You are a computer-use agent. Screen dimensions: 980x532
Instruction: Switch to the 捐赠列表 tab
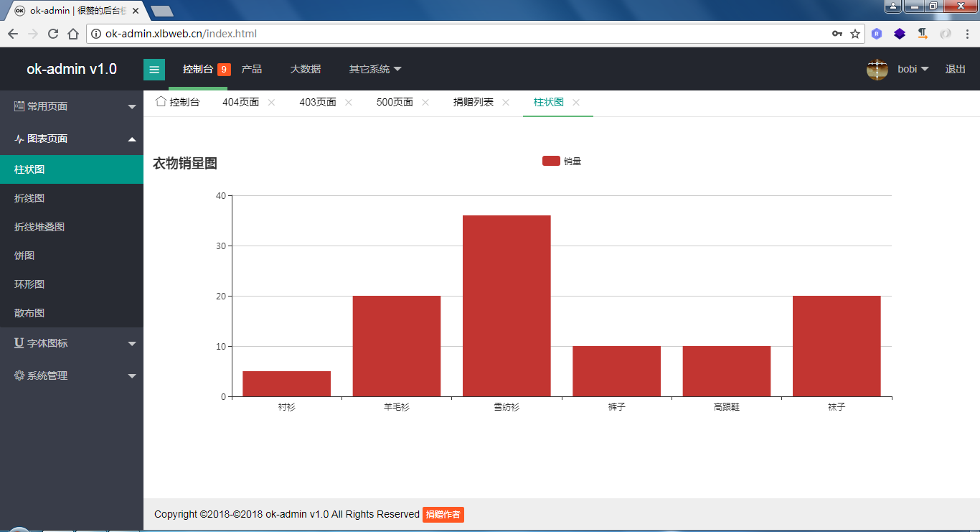point(475,102)
